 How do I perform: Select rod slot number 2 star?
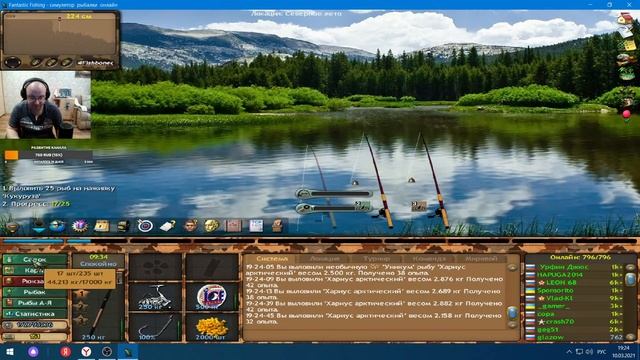click(x=81, y=306)
